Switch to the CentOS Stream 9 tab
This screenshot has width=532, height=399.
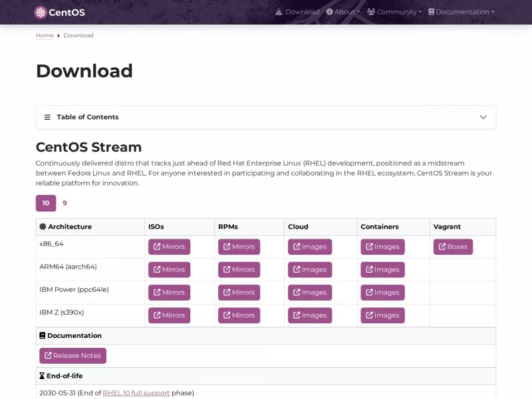[65, 203]
